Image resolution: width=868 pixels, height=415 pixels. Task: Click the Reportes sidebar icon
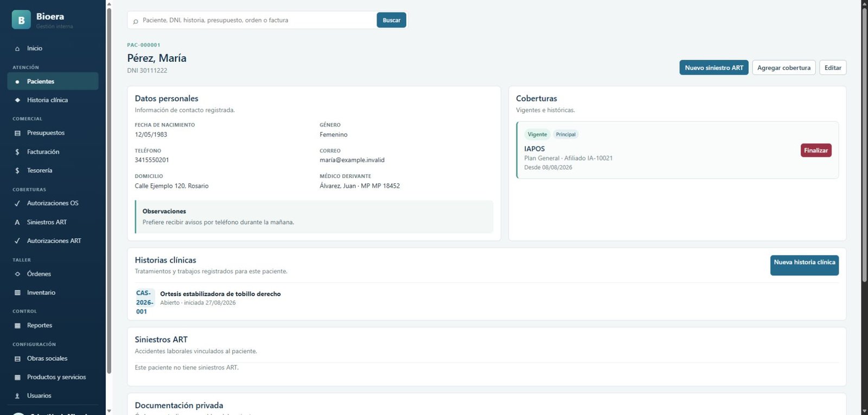point(17,325)
